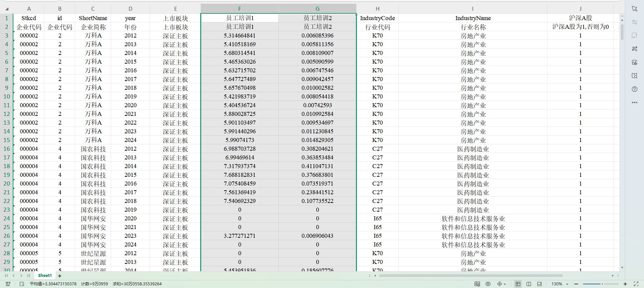The height and width of the screenshot is (288, 644).
Task: Add a new sheet with plus button
Action: (x=60, y=276)
